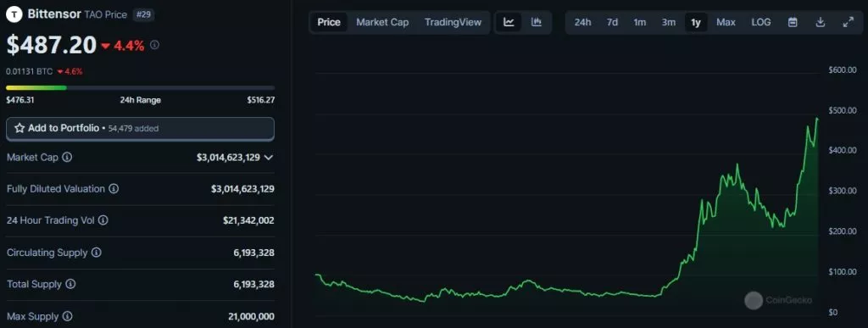Viewport: 868px width, 328px height.
Task: Click the $600.00 axis label
Action: pyautogui.click(x=843, y=69)
